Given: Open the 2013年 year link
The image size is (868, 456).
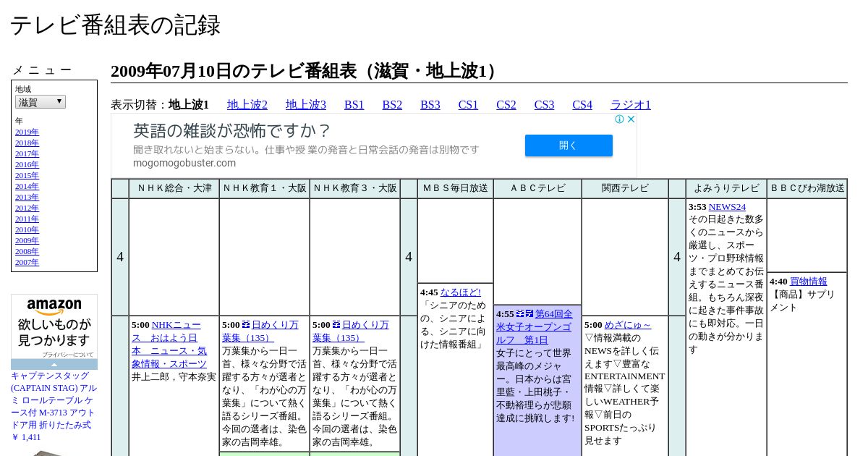Looking at the screenshot, I should (x=27, y=198).
